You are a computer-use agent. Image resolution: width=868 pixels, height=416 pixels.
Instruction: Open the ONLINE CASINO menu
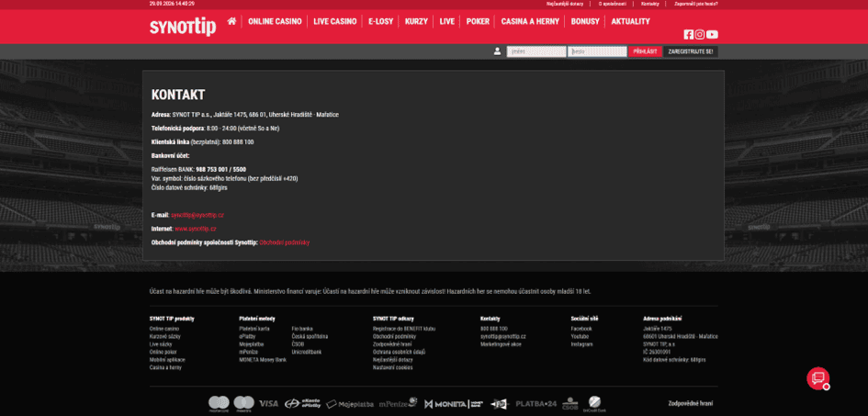(x=275, y=21)
